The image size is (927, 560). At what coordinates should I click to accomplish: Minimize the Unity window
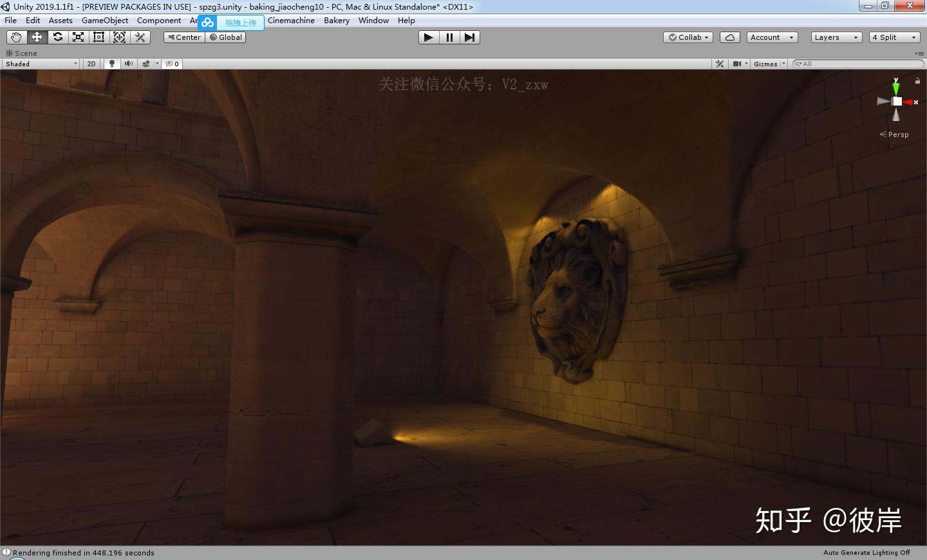point(868,6)
